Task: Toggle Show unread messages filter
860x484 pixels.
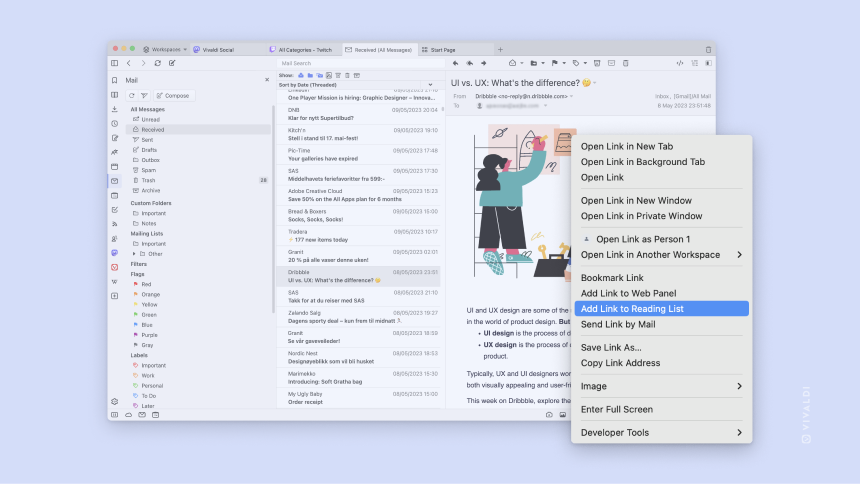Action: click(x=301, y=75)
